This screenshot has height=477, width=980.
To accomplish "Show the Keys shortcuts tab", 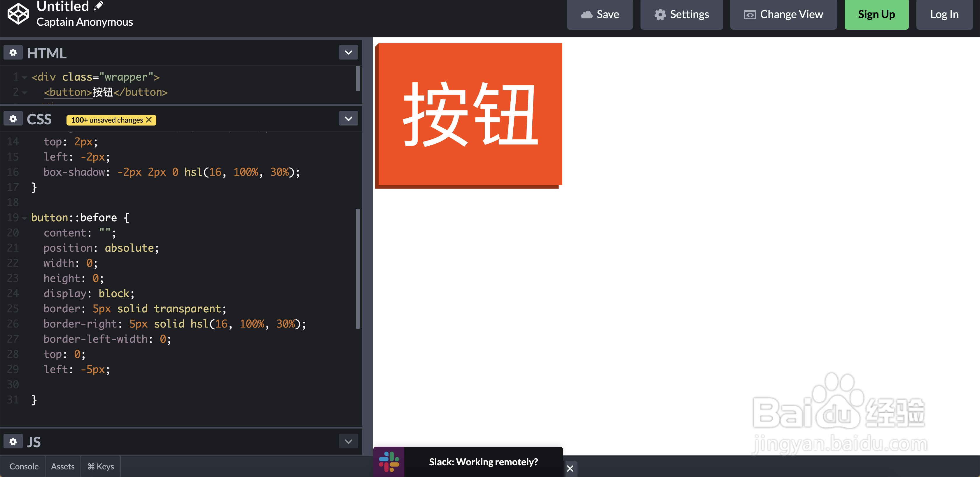I will click(101, 466).
